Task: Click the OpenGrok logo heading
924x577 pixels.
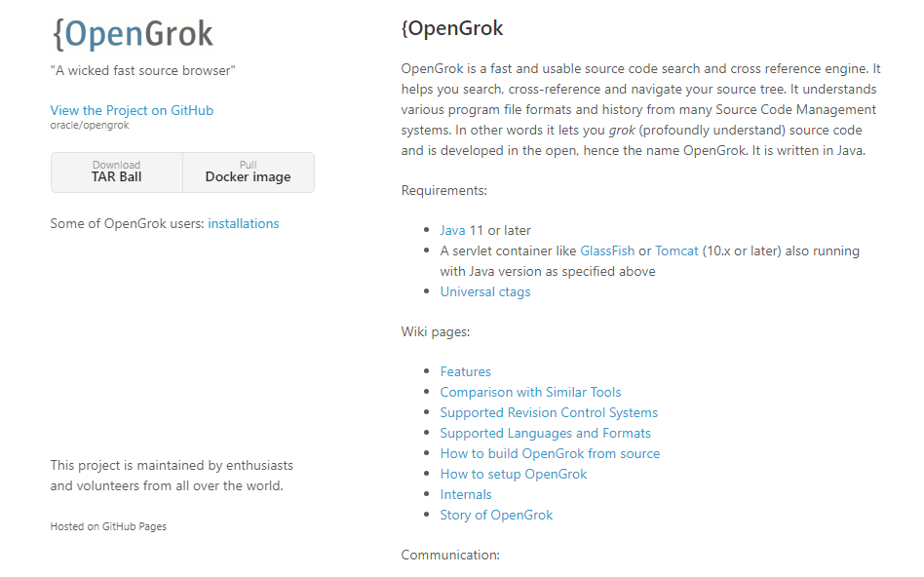Action: tap(133, 34)
